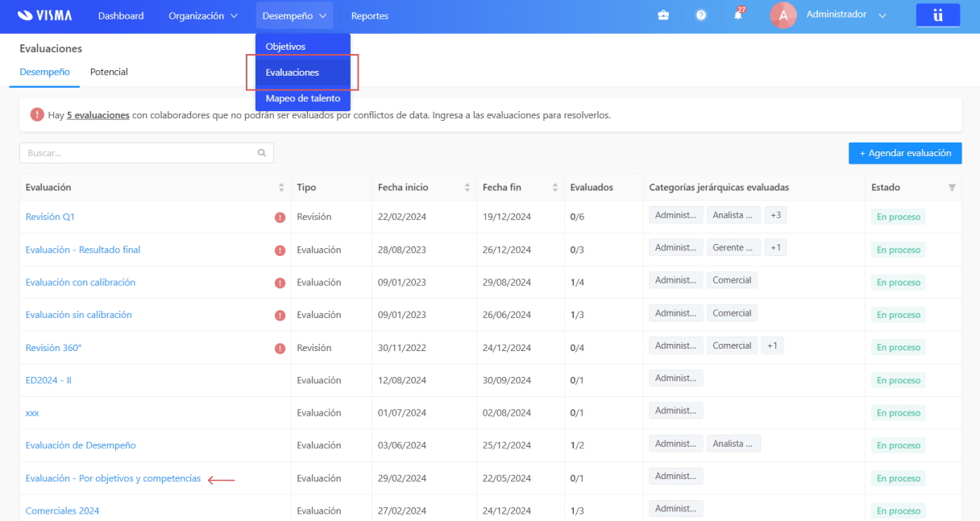Click warning icon on Revisión 360° row
Screen dimensions: 980x521
tap(280, 349)
